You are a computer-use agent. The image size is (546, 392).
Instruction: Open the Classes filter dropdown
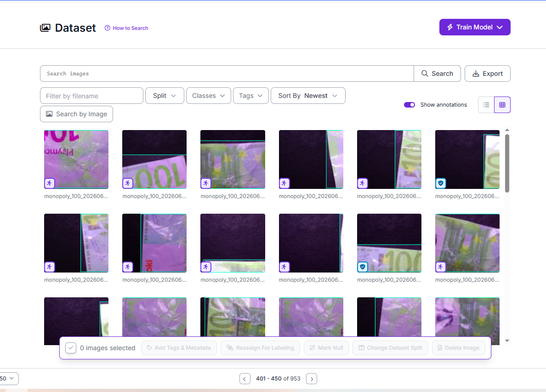pyautogui.click(x=209, y=96)
